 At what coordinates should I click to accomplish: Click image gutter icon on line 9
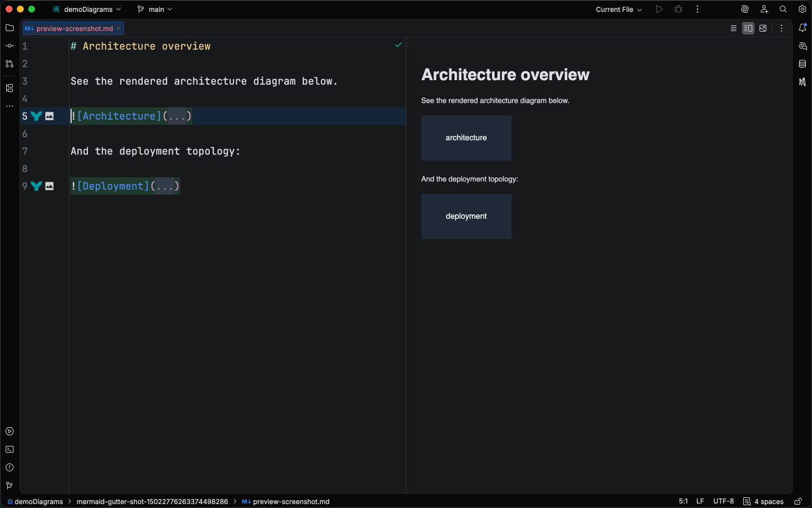(50, 186)
